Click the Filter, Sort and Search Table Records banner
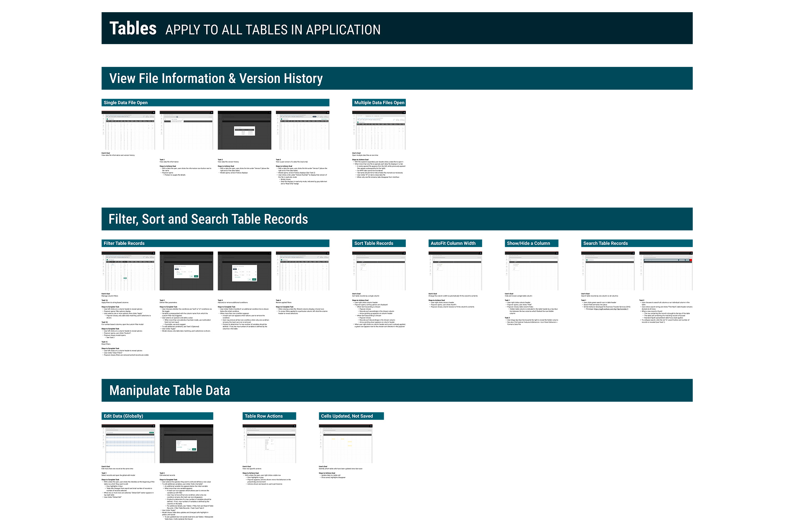798x532 pixels. [397, 219]
